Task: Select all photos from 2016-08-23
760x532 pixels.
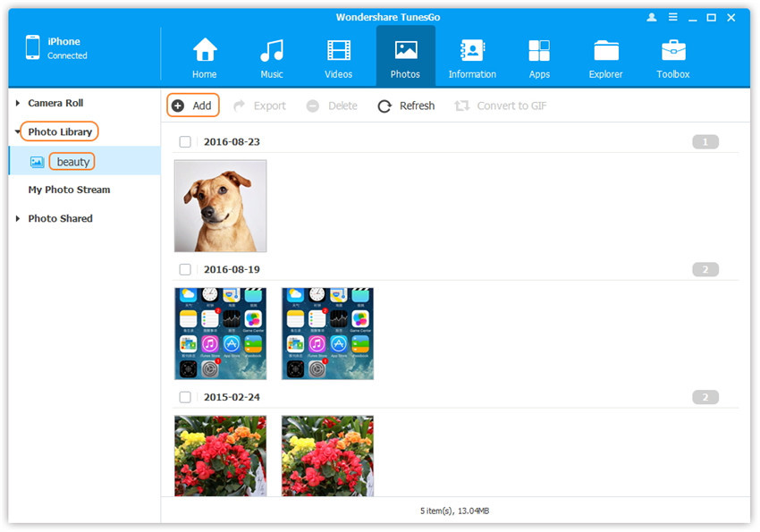Action: point(185,142)
